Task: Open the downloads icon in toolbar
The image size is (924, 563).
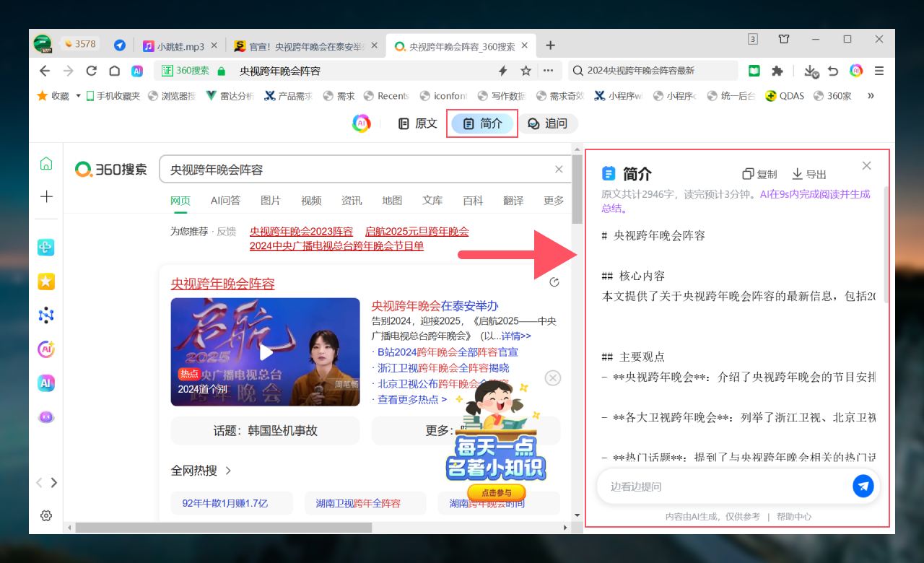Action: [811, 71]
